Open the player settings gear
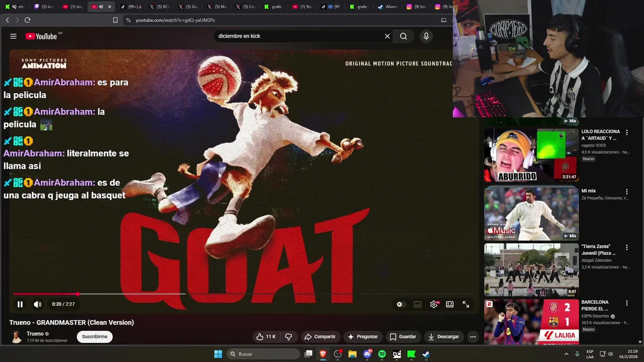The width and height of the screenshot is (644, 362). (434, 304)
